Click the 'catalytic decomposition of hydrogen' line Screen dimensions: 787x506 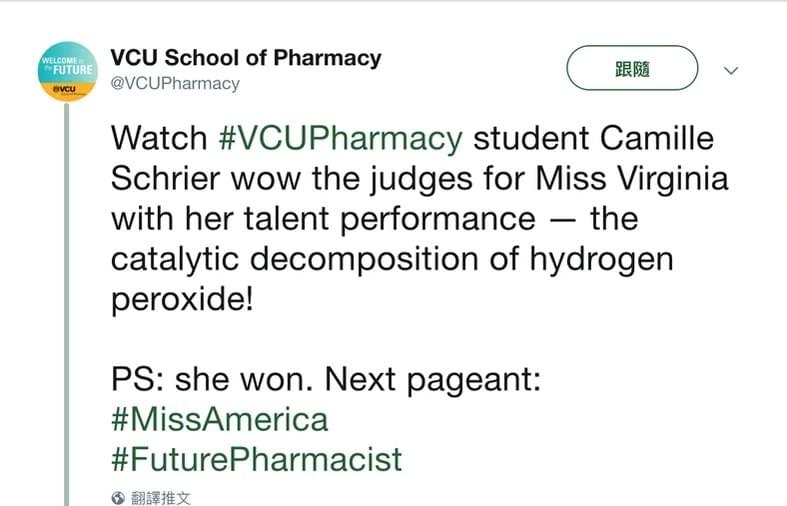point(392,260)
